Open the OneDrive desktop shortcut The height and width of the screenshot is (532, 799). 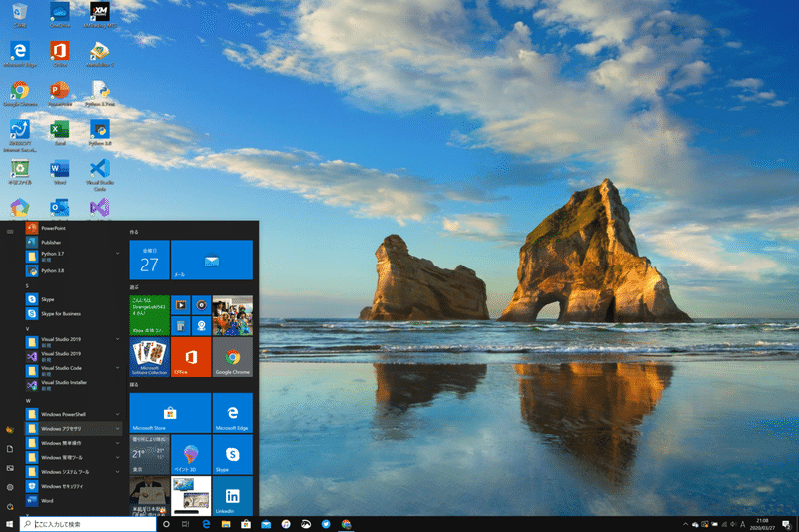click(60, 14)
